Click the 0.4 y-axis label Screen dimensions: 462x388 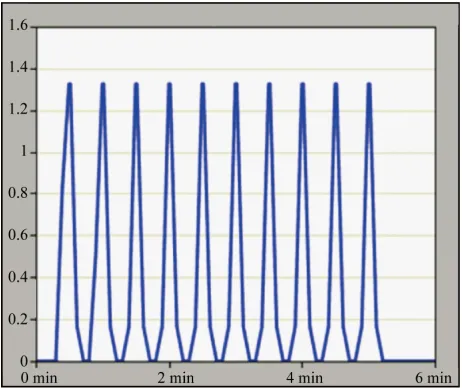18,277
